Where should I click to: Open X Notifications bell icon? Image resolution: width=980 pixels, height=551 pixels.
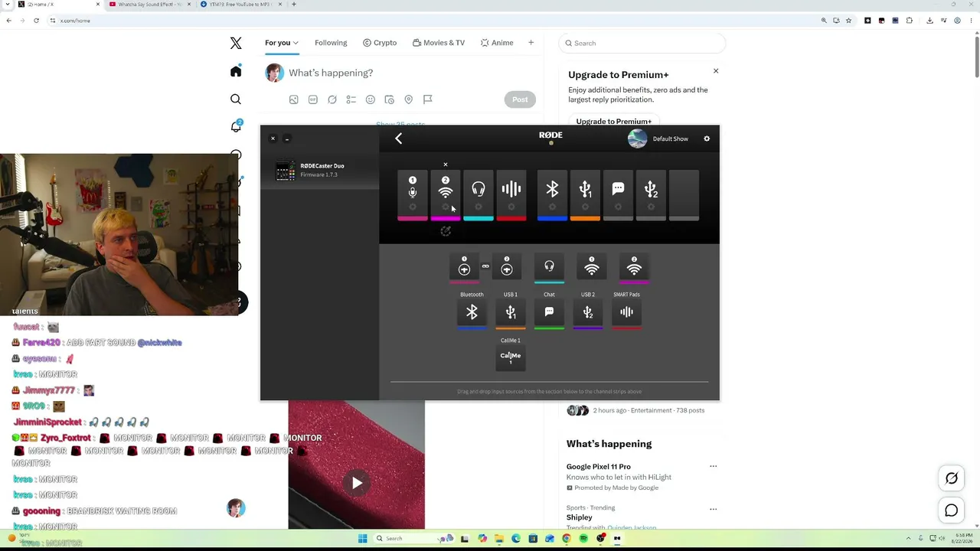pyautogui.click(x=236, y=126)
